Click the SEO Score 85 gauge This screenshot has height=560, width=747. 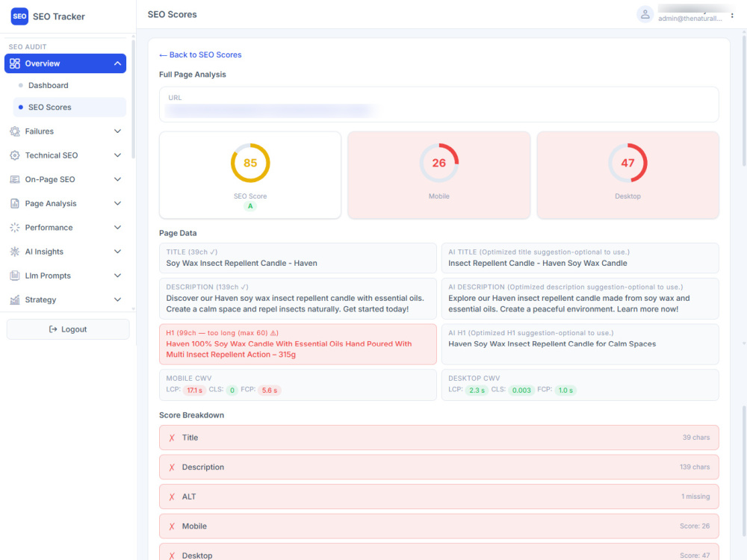250,163
